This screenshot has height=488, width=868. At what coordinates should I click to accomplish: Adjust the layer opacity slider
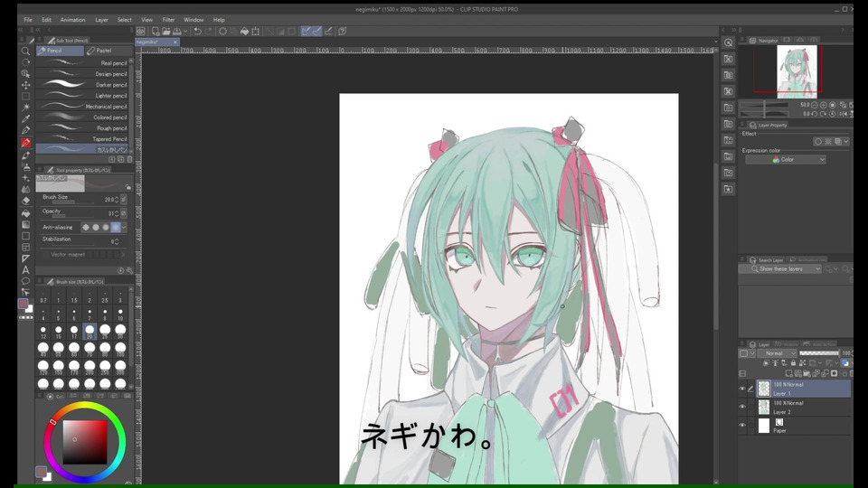tap(819, 353)
